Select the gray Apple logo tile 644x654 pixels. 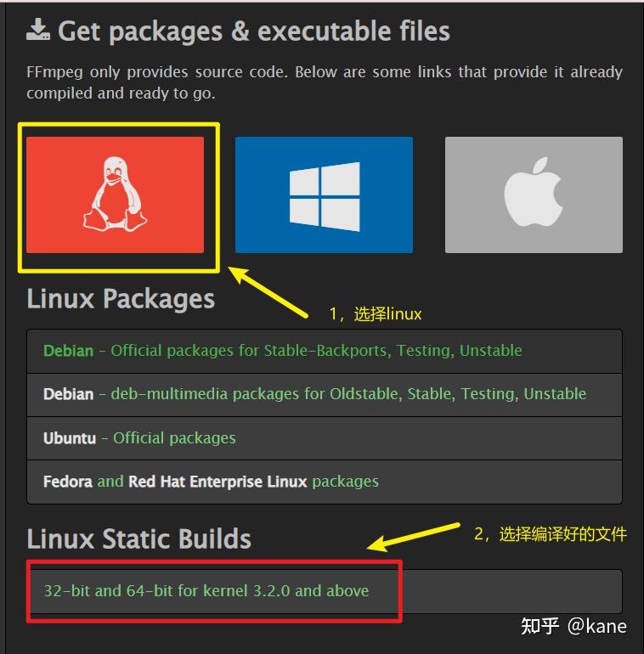click(x=534, y=195)
